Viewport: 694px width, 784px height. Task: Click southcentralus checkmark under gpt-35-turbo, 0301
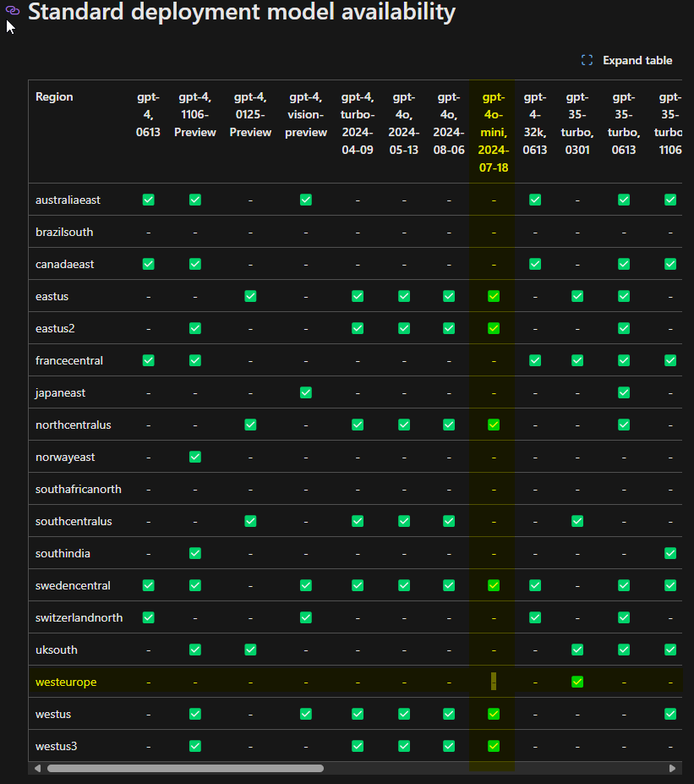[x=577, y=522]
